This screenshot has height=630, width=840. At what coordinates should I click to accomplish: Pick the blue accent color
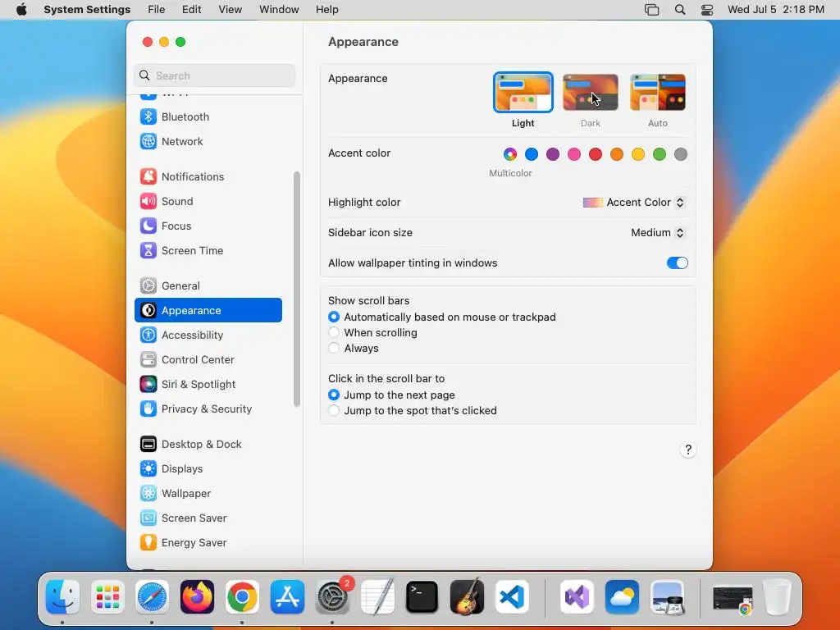(x=532, y=155)
